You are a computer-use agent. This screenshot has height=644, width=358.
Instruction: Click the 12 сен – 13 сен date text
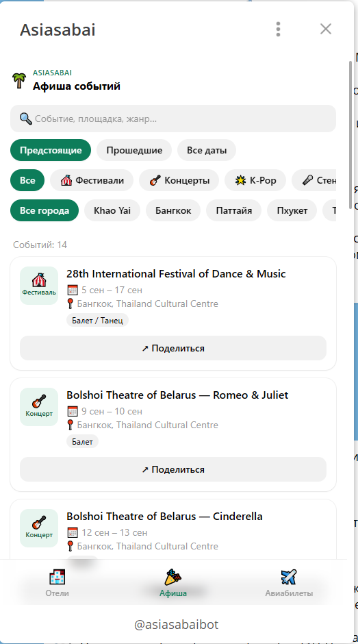[114, 533]
